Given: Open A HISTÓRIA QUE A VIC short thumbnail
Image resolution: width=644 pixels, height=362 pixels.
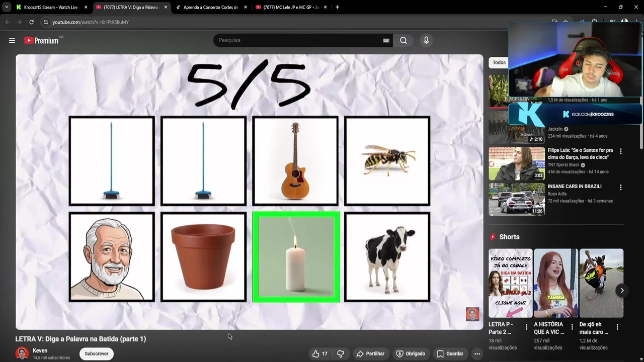Looking at the screenshot, I should pos(556,283).
